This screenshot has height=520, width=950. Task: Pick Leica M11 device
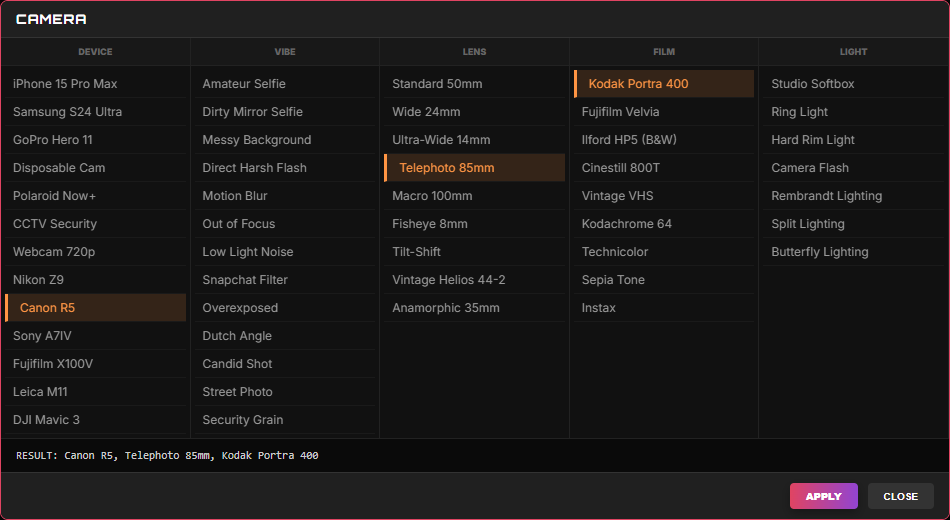pos(95,392)
